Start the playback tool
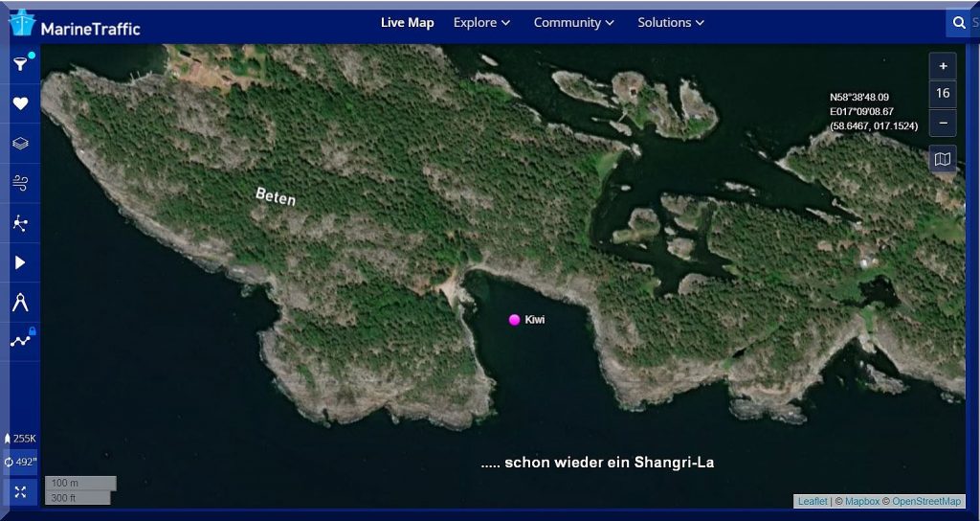 [20, 262]
